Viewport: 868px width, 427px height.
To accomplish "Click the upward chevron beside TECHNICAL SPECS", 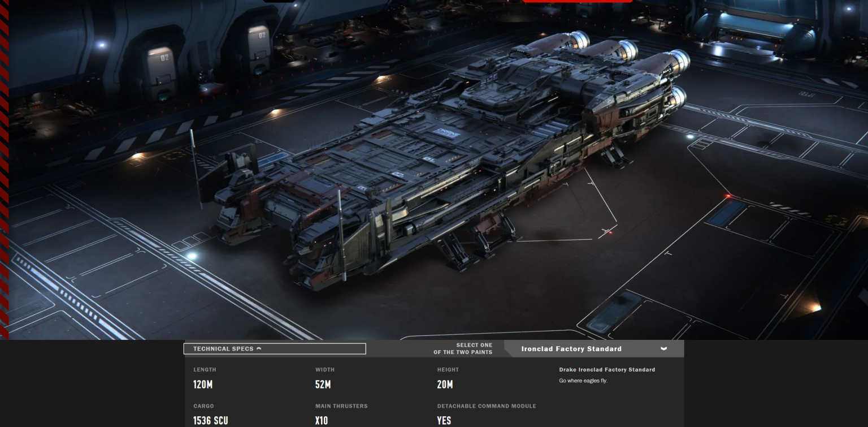I will (259, 348).
